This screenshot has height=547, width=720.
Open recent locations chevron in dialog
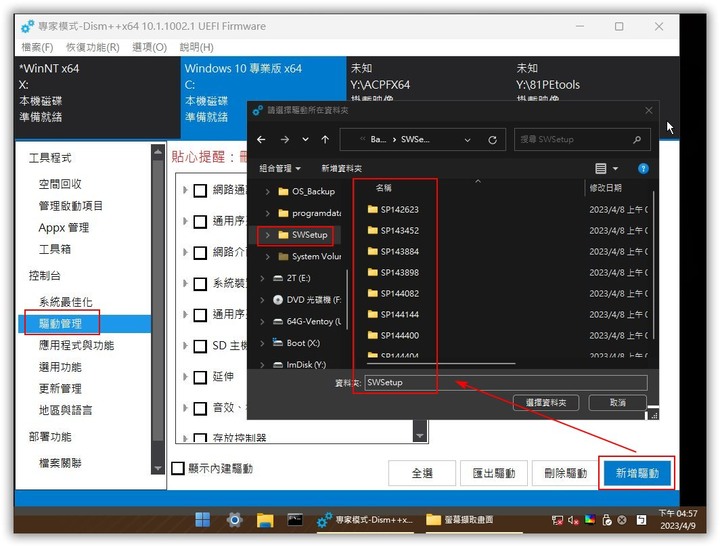tap(305, 140)
